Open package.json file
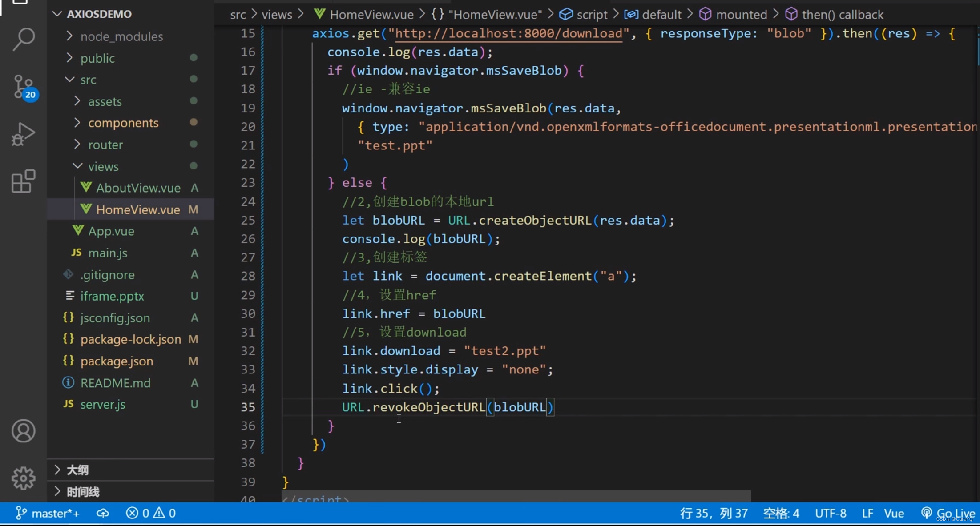 click(x=131, y=361)
